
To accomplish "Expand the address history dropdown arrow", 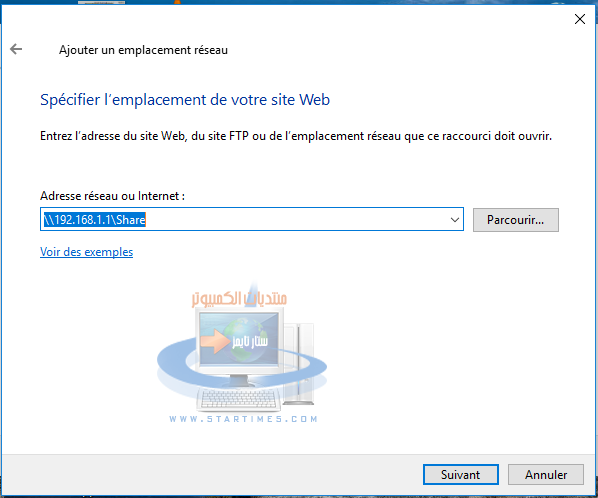I will (455, 220).
